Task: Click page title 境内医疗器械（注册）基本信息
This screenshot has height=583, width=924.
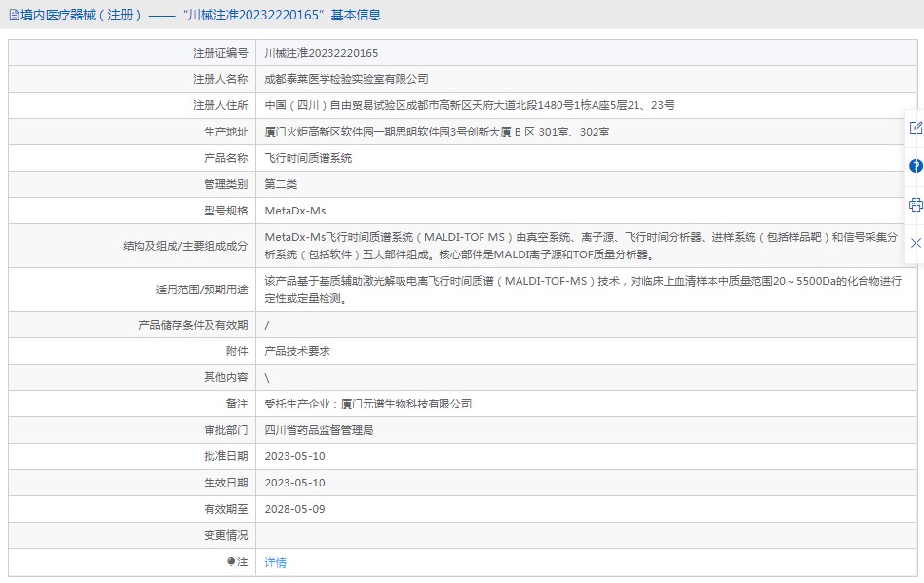Action: (201, 15)
